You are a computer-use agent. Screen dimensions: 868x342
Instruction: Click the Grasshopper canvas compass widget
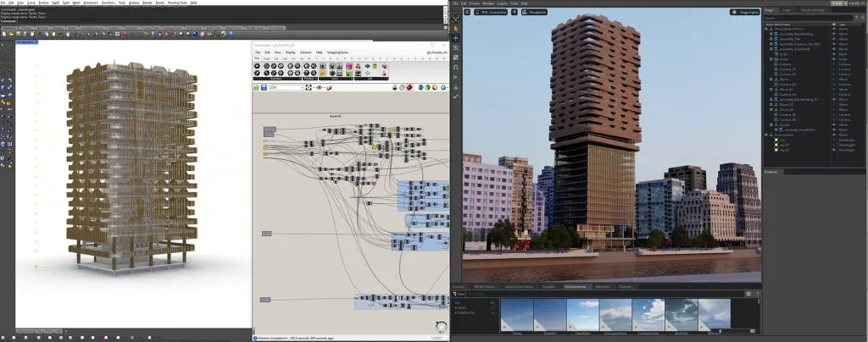tap(441, 327)
